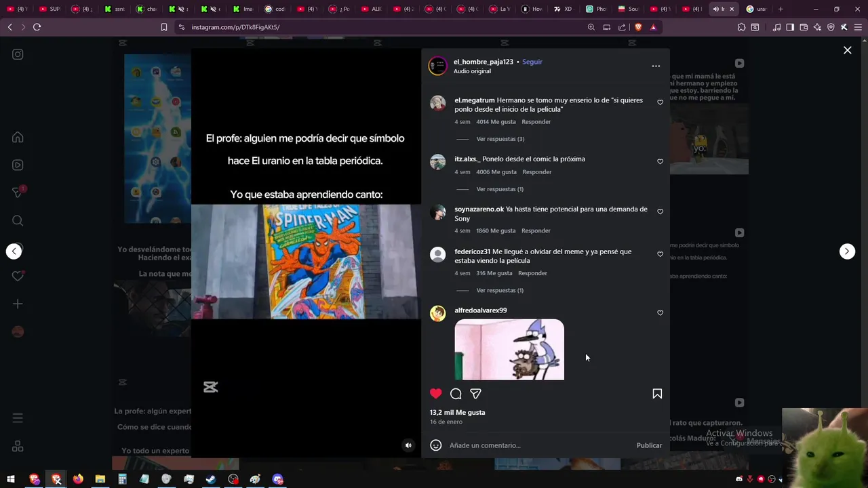Open Steam from the taskbar
Image resolution: width=868 pixels, height=488 pixels.
point(211,479)
